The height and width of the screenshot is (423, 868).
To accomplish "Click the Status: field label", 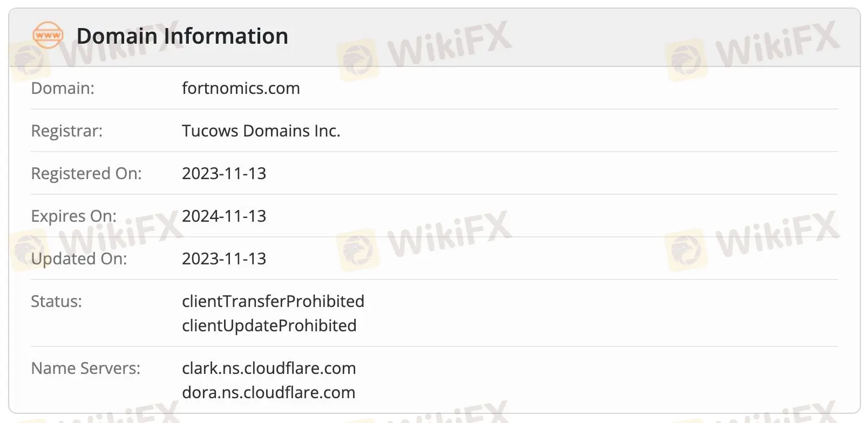I will coord(56,301).
